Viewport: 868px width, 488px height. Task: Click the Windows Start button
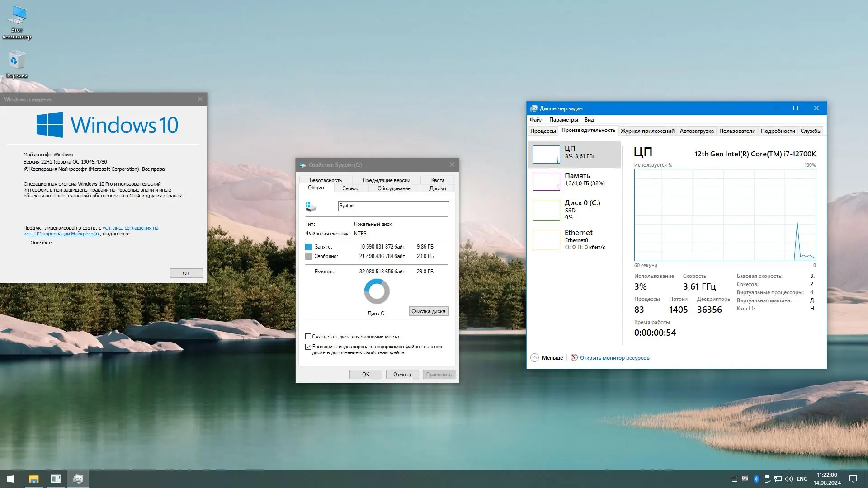[x=11, y=479]
